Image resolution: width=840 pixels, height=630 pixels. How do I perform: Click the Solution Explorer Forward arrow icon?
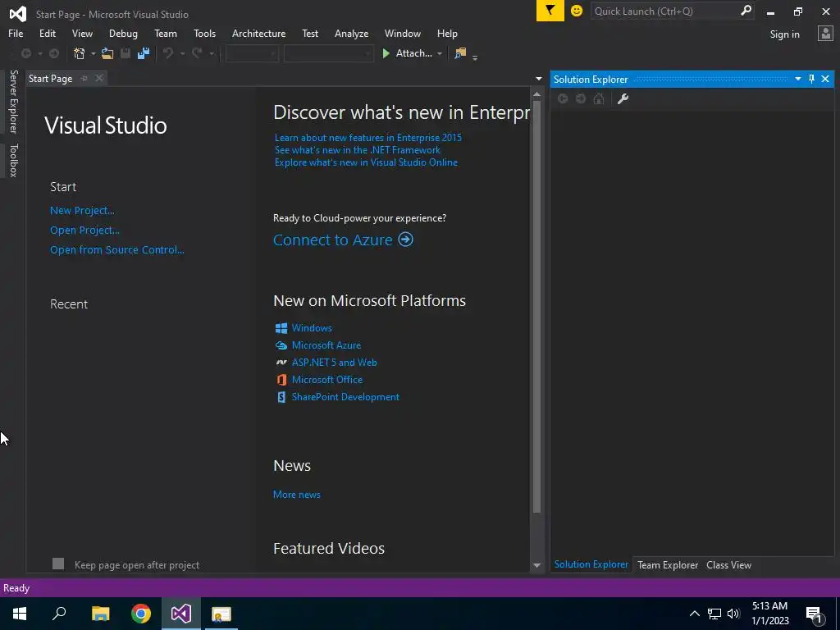click(581, 98)
